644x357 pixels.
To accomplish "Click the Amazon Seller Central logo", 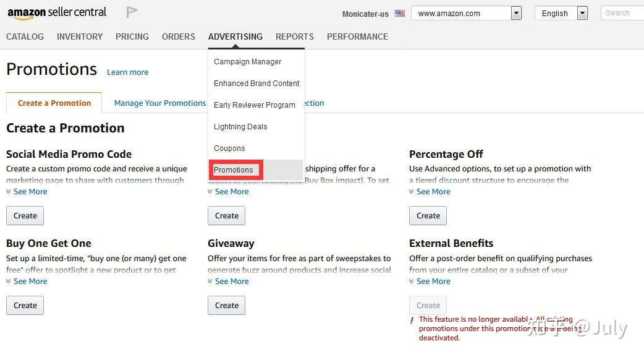I will click(57, 12).
